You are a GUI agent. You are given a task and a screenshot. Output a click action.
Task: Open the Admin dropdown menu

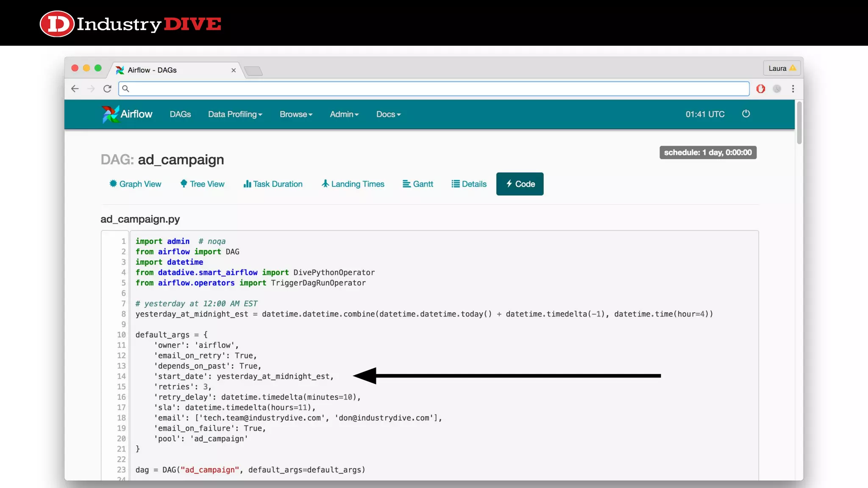pyautogui.click(x=344, y=114)
